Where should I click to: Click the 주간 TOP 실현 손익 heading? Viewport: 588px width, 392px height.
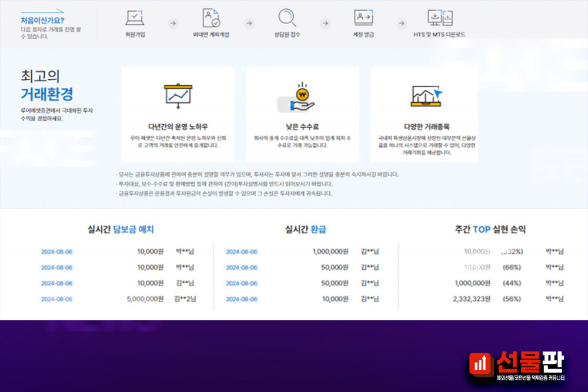tap(490, 229)
